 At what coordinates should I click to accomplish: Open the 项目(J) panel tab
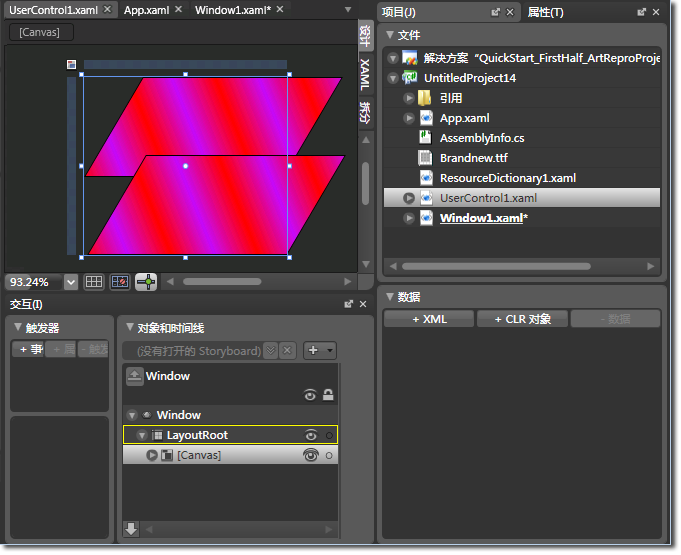pyautogui.click(x=399, y=13)
